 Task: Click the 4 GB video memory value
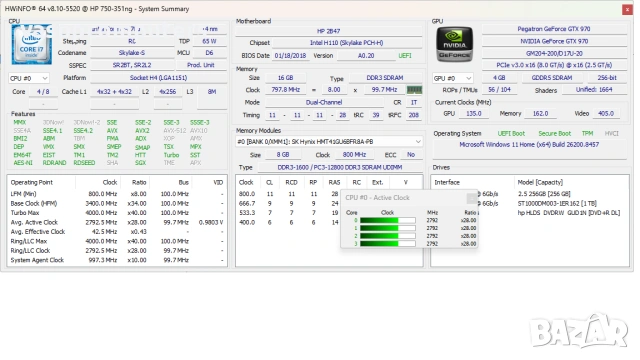point(499,78)
